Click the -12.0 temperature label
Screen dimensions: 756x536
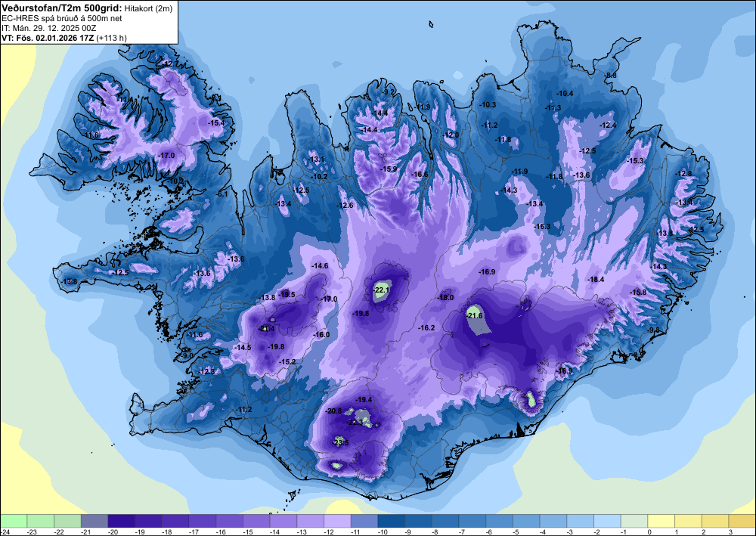[451, 135]
